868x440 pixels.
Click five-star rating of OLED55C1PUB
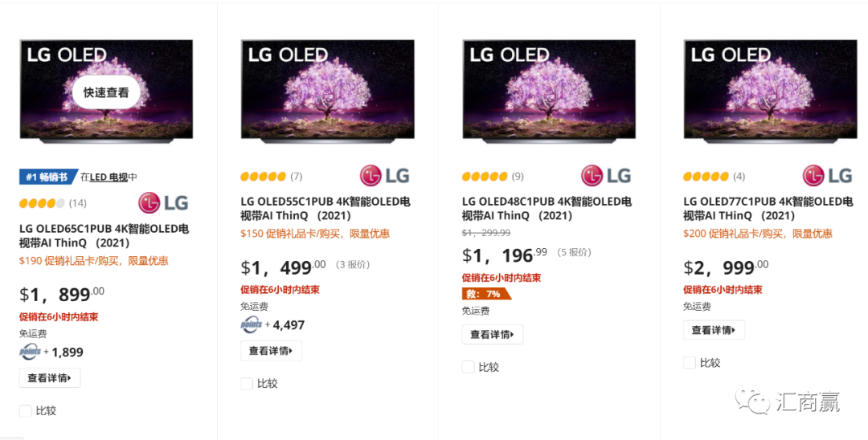click(x=263, y=177)
